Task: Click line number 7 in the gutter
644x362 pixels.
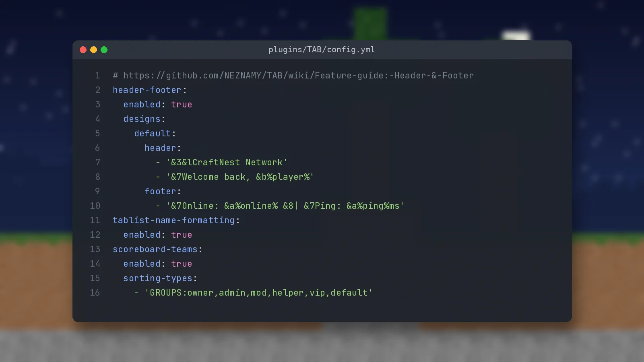Action: click(97, 162)
